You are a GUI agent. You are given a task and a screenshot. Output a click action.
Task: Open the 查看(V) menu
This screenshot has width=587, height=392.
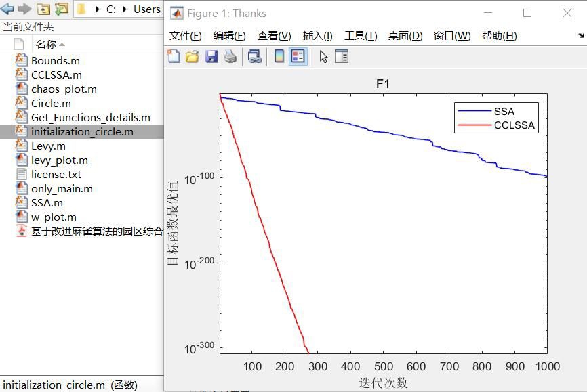274,36
